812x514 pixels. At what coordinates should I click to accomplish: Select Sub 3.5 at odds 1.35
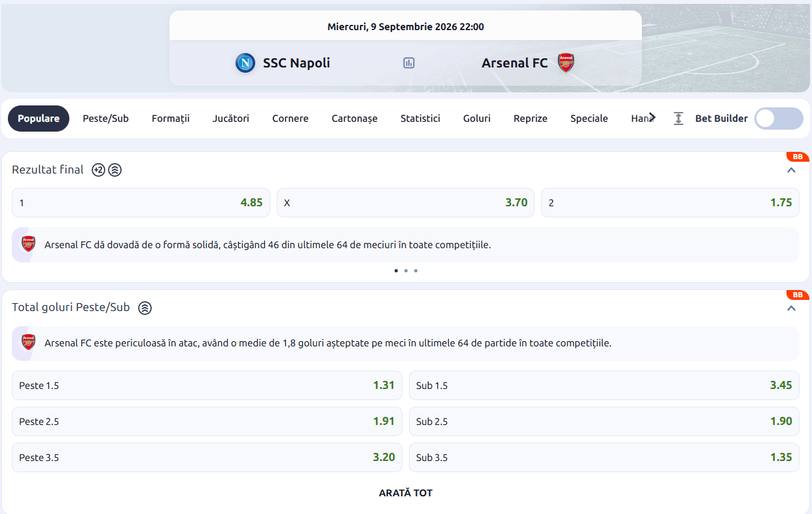point(604,457)
